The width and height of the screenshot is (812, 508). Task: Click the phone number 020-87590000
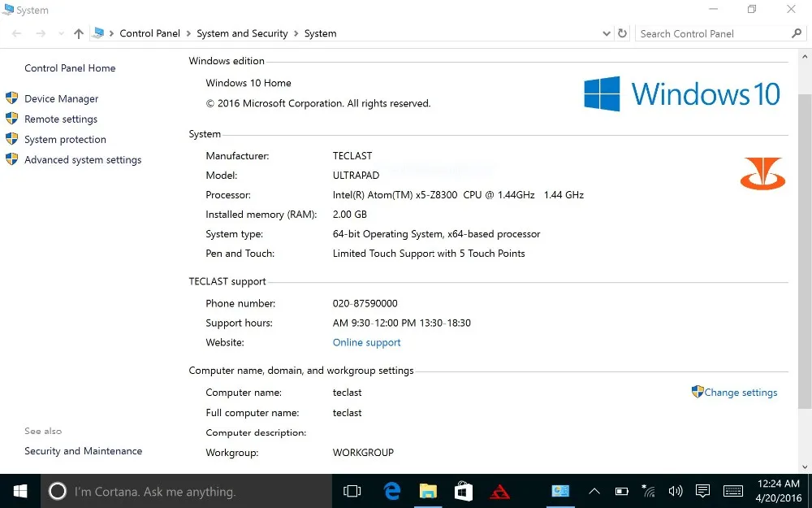(x=365, y=303)
